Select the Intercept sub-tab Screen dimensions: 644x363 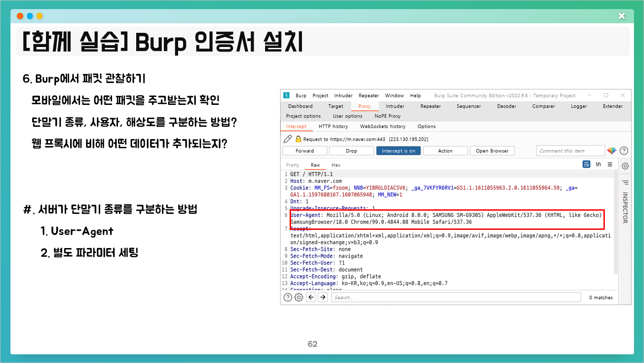point(296,126)
